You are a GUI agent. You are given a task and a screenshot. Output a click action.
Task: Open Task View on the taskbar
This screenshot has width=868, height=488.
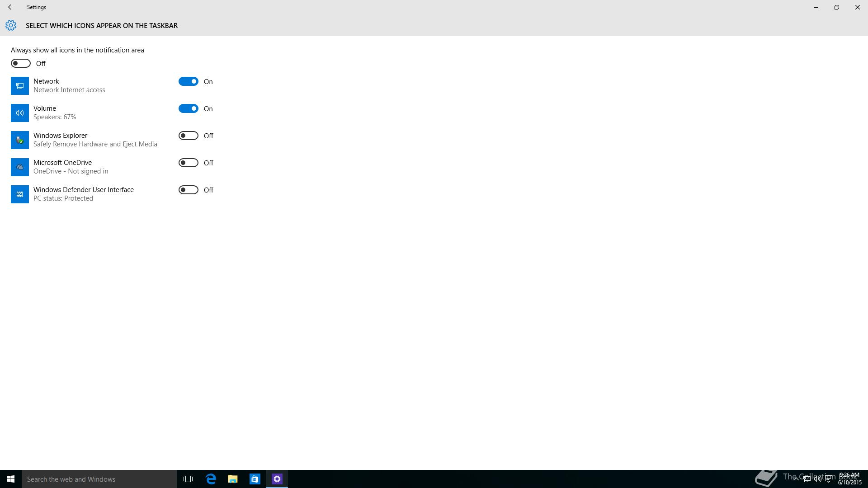[188, 479]
